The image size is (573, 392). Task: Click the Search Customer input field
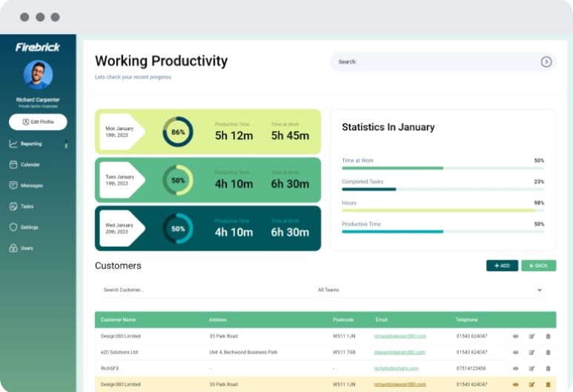(x=200, y=290)
